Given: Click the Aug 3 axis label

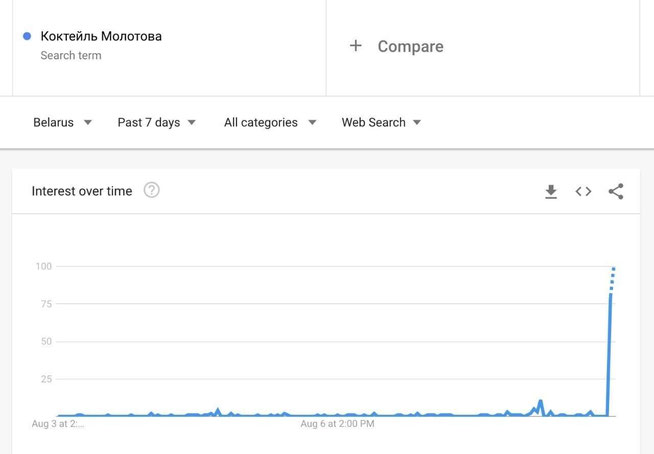Looking at the screenshot, I should [58, 424].
